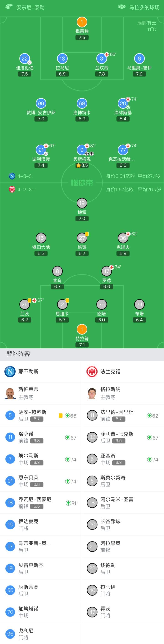Select Frankfurt goalkeeper 特拉普 orange badge
Screen dimensions: 164x644
82,329
